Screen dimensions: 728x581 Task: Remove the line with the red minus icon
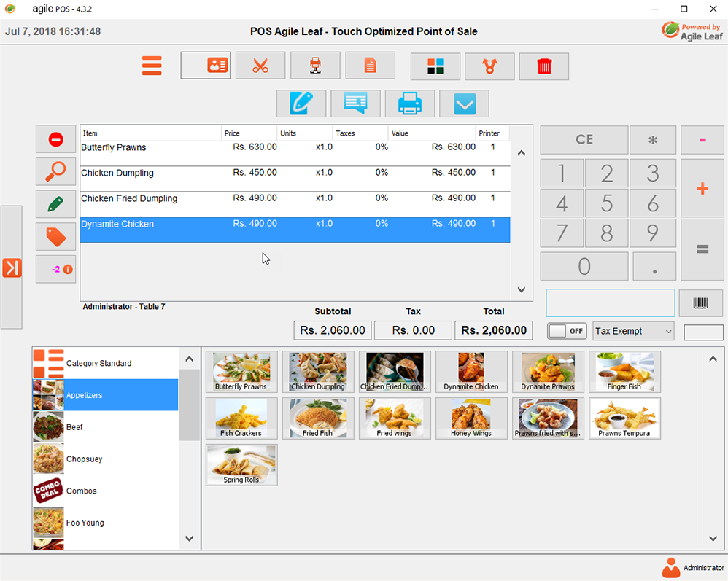pos(55,139)
